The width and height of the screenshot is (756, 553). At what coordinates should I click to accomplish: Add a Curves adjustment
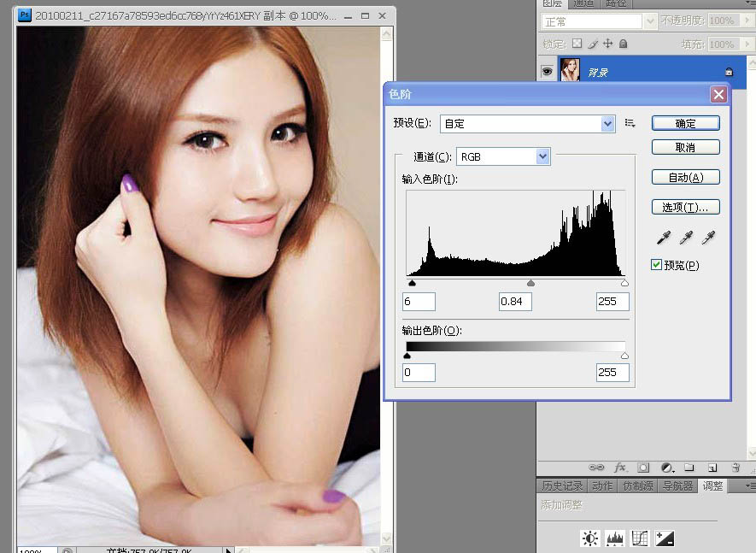(640, 538)
